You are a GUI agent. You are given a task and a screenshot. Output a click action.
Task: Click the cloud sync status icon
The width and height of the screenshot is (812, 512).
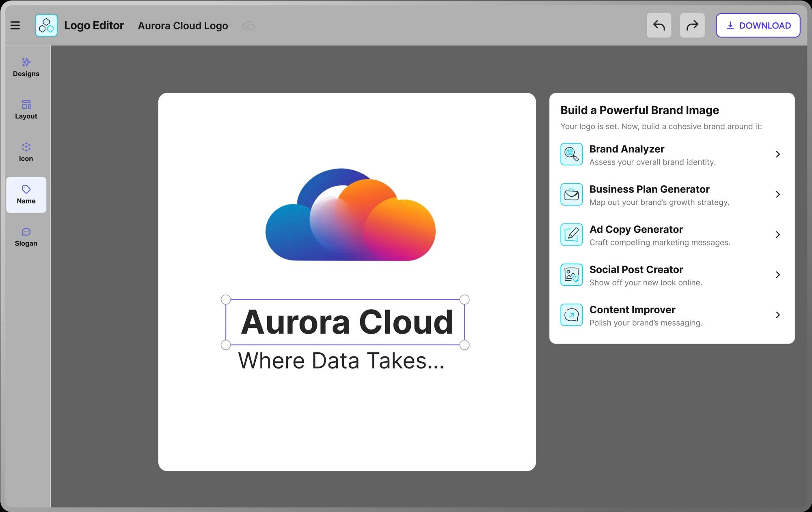[248, 26]
